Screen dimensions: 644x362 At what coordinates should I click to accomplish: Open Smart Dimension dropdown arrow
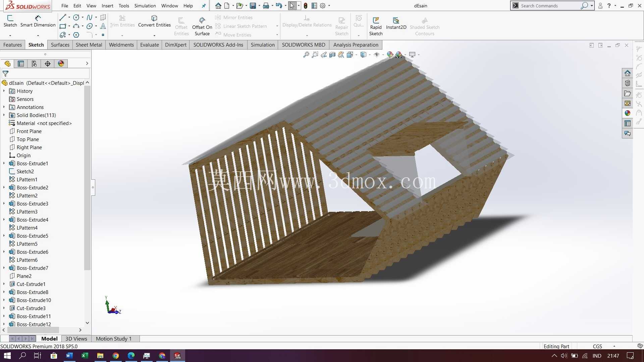tap(38, 35)
